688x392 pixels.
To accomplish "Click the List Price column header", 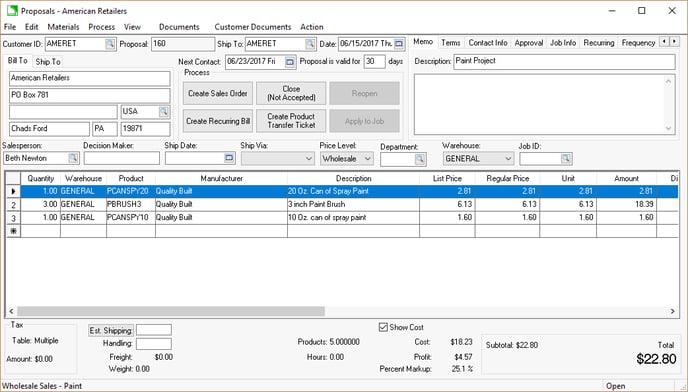I will click(447, 179).
